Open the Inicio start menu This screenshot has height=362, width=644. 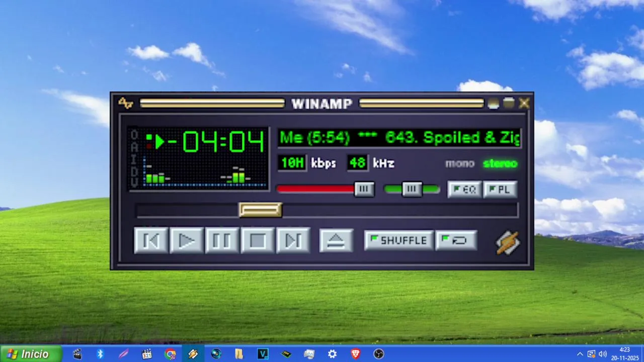(31, 354)
